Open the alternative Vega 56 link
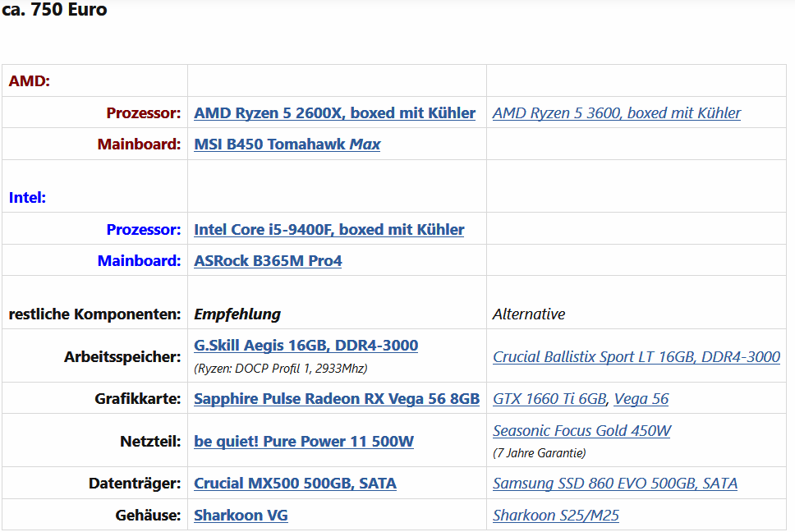795x532 pixels. (x=641, y=399)
